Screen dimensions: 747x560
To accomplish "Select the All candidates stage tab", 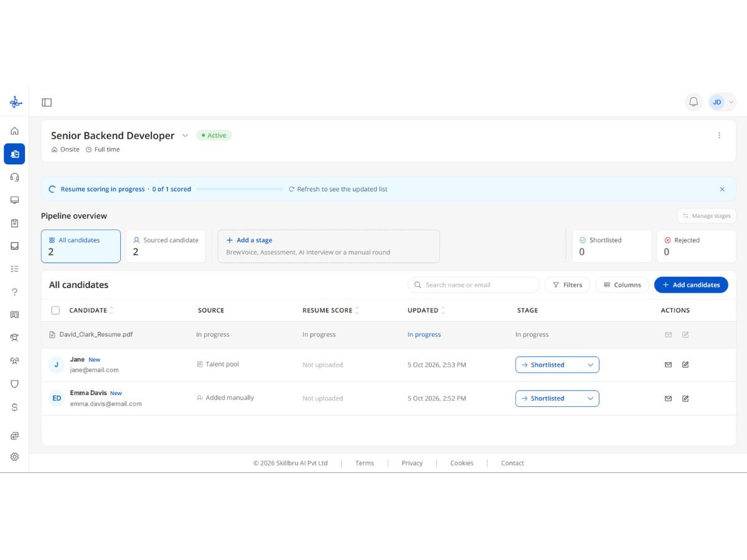I will click(81, 246).
